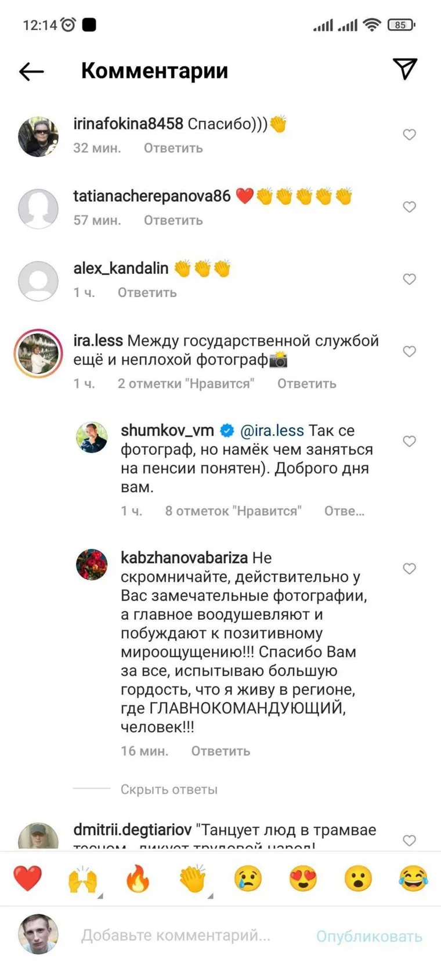Open direct share paper plane icon
Image resolution: width=441 pixels, height=980 pixels.
pos(405,69)
